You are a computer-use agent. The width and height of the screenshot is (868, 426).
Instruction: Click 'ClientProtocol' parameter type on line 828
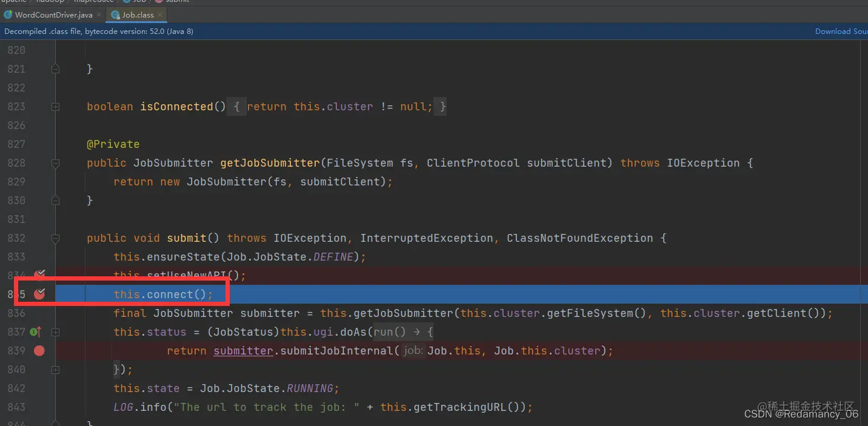tap(473, 163)
